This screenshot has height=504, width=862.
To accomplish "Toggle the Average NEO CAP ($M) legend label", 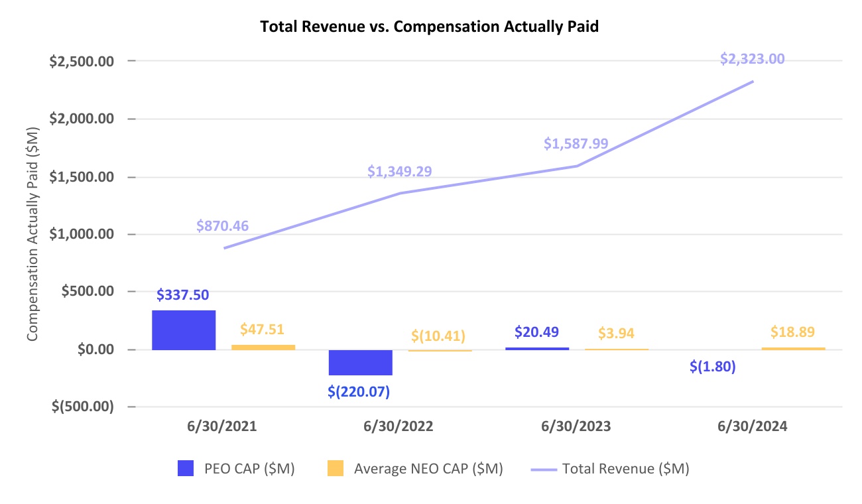I will (x=428, y=469).
